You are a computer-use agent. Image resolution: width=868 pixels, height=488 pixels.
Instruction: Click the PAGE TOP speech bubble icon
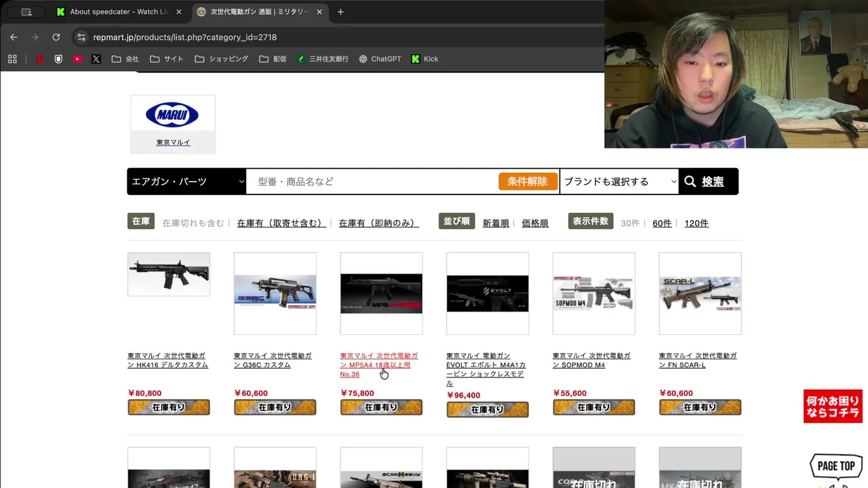coord(836,466)
